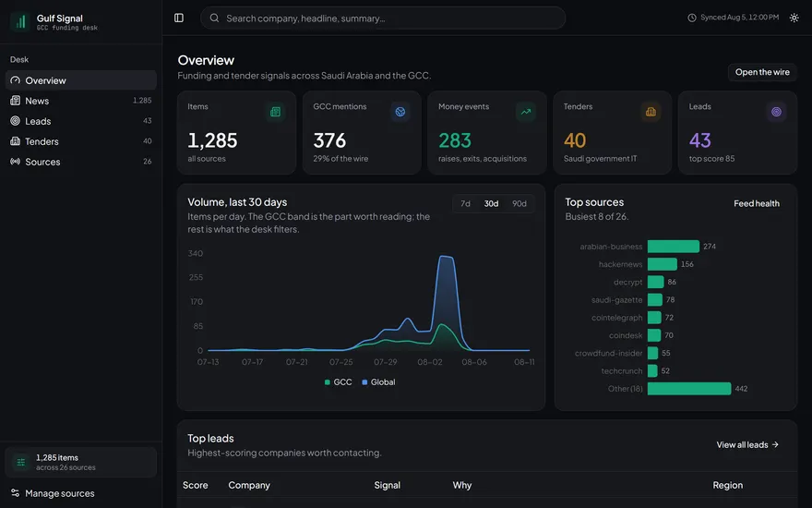Click the Feed health button

tap(756, 204)
